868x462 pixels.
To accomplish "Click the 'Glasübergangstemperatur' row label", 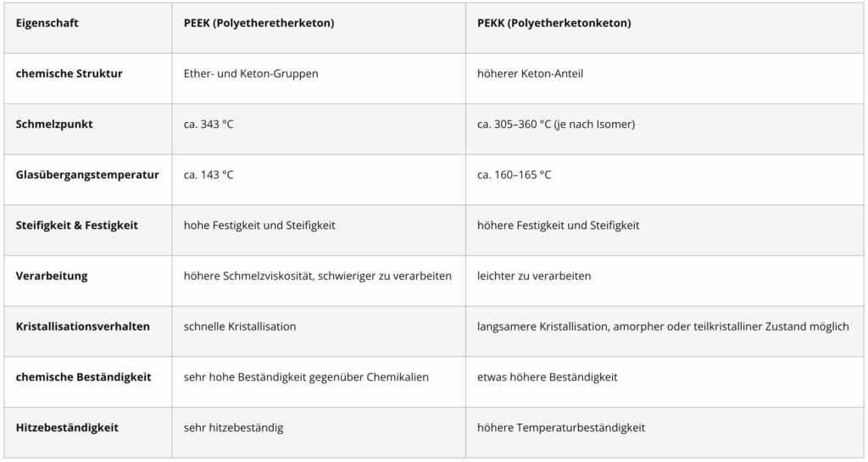I will [87, 175].
